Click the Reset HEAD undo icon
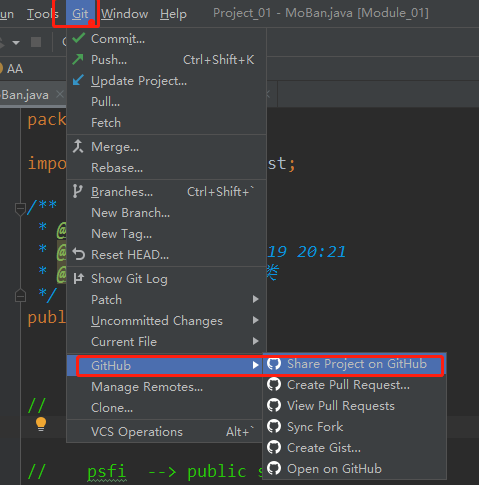This screenshot has width=479, height=485. coord(79,254)
